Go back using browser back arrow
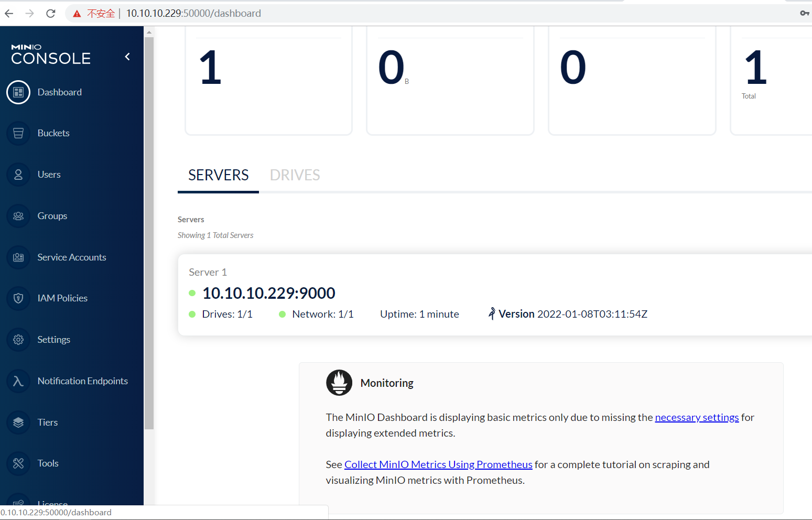 (9, 14)
